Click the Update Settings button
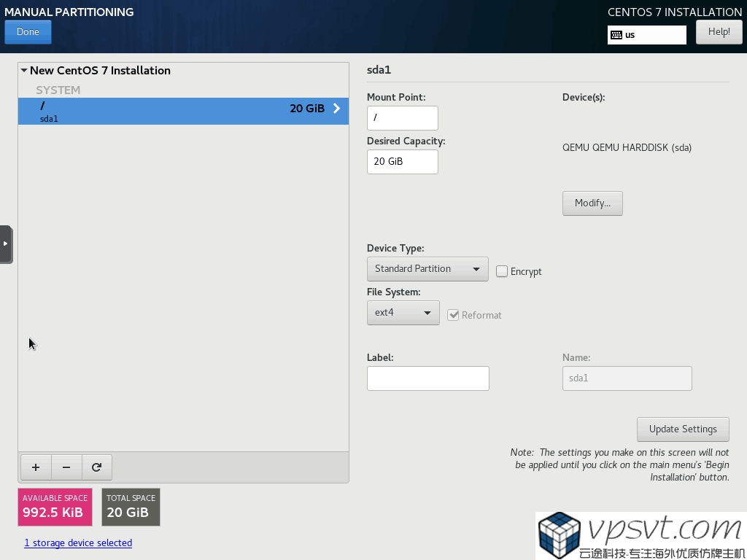 point(682,429)
